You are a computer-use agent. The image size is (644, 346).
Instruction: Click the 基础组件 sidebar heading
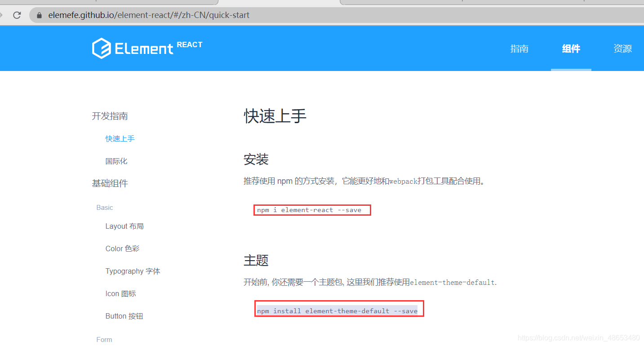coord(110,183)
